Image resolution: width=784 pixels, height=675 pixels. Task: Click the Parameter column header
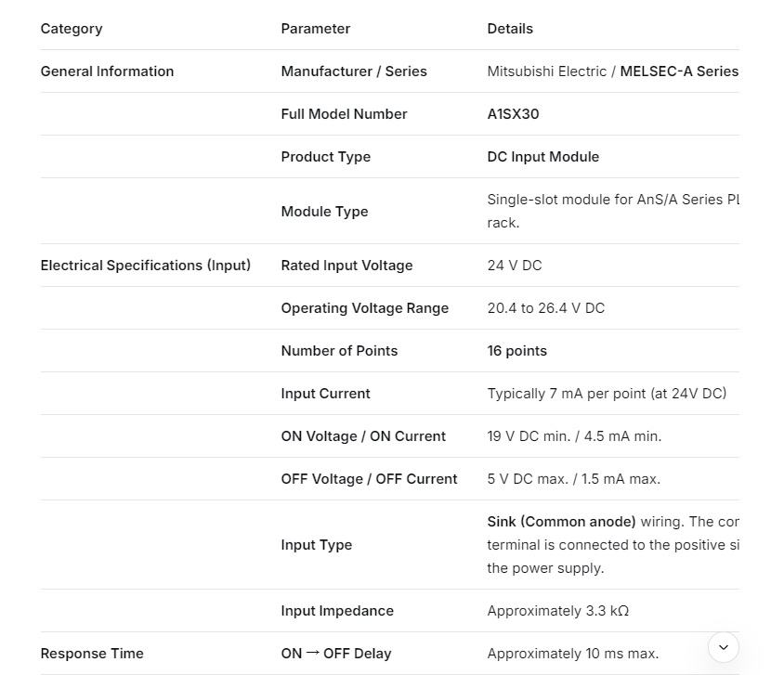(316, 29)
